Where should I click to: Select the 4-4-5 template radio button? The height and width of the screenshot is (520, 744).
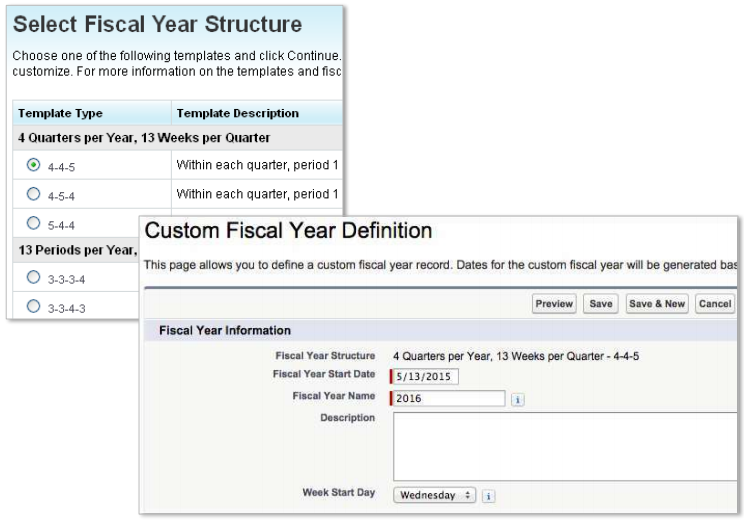(x=33, y=165)
